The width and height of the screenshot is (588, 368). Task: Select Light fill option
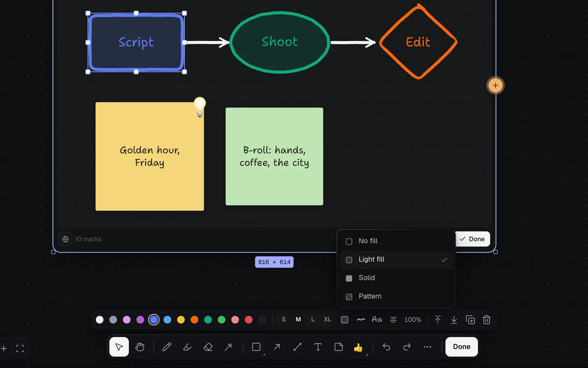[x=396, y=260]
